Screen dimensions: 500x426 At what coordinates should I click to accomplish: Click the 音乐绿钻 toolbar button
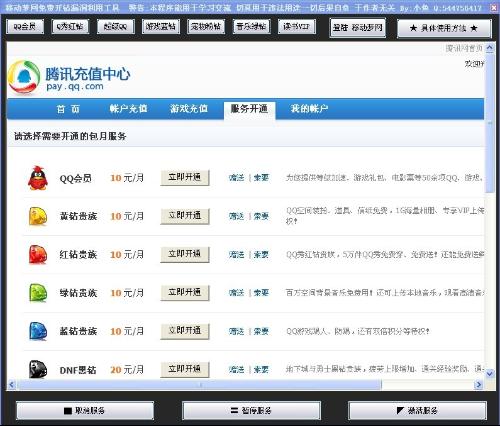pos(251,27)
